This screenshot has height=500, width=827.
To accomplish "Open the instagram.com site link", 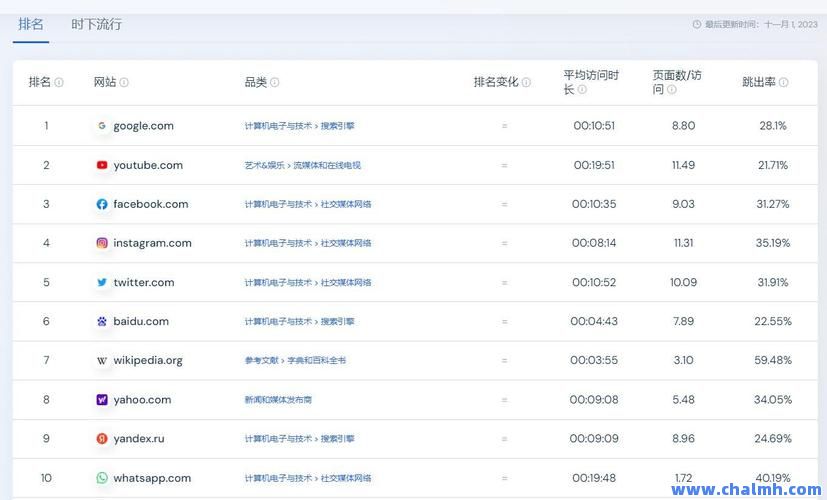I will click(152, 243).
